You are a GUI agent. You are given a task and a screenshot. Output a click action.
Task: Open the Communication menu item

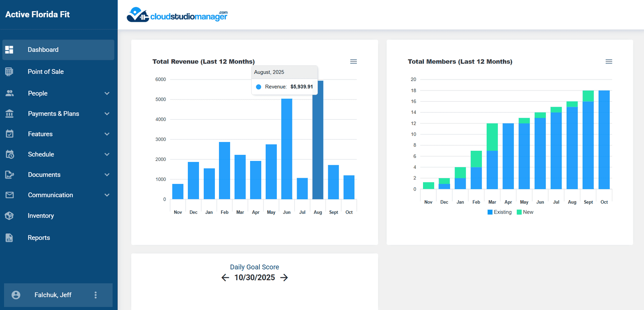50,195
